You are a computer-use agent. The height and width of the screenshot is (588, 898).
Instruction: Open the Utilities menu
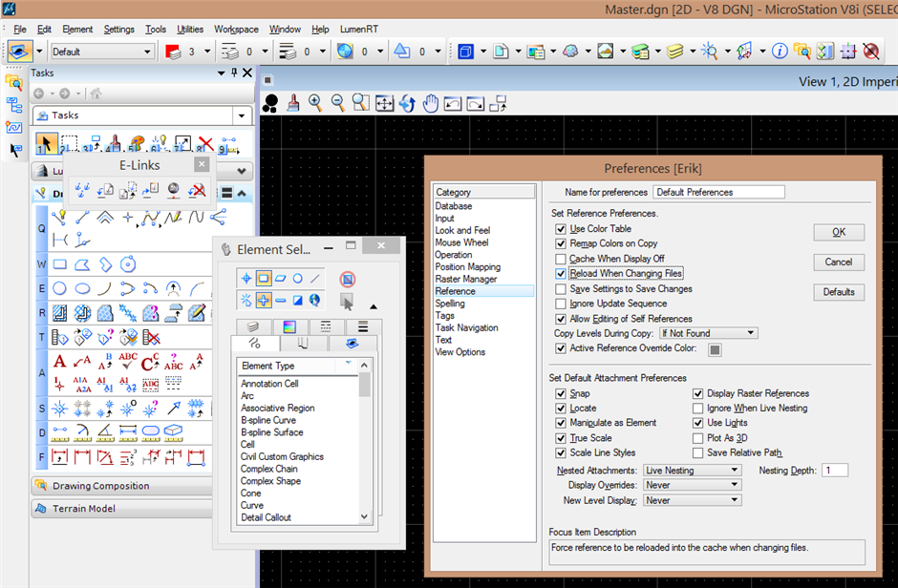pos(190,30)
